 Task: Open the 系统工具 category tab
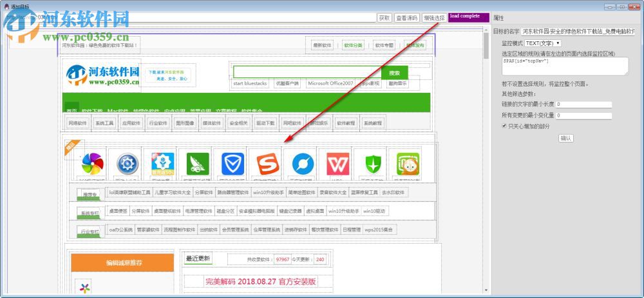[x=104, y=123]
